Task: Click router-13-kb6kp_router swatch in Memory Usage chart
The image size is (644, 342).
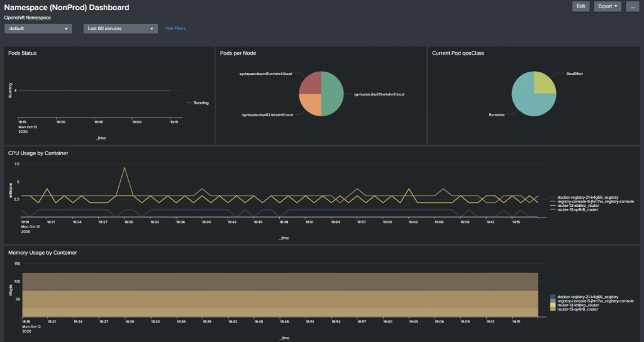Action: point(553,305)
